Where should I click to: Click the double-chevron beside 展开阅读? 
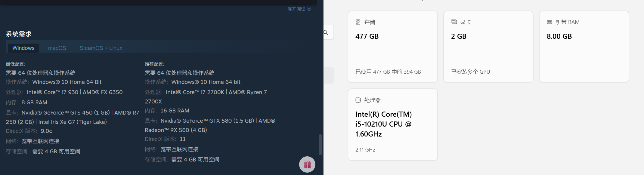click(x=309, y=9)
